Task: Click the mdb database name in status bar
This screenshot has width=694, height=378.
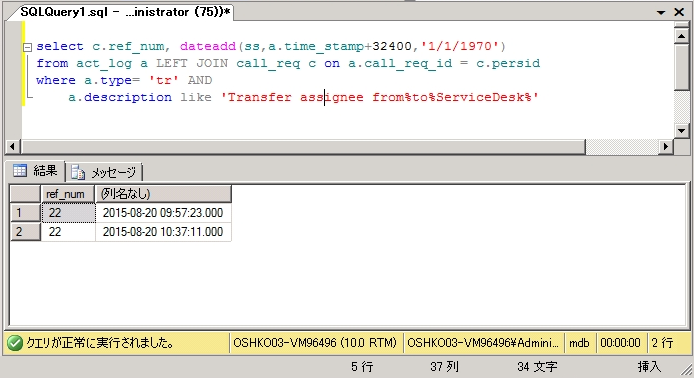Action: tap(579, 343)
